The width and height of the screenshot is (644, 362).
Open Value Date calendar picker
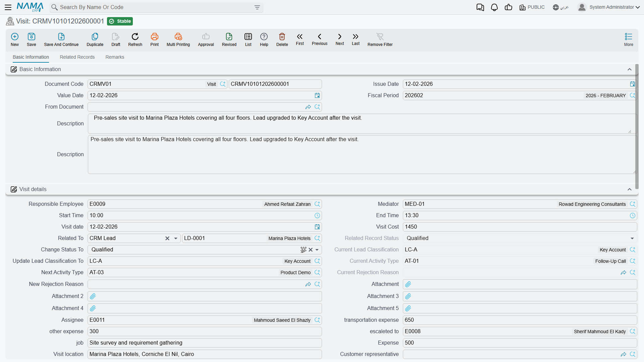317,96
